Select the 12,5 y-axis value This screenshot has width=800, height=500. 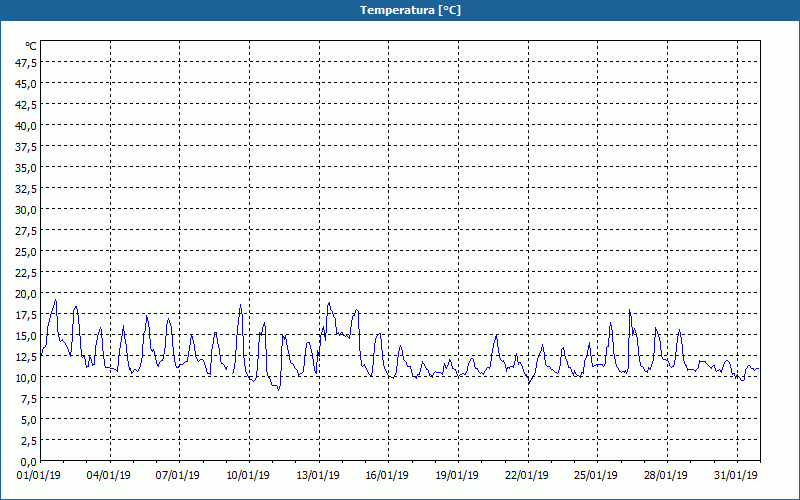coord(27,357)
